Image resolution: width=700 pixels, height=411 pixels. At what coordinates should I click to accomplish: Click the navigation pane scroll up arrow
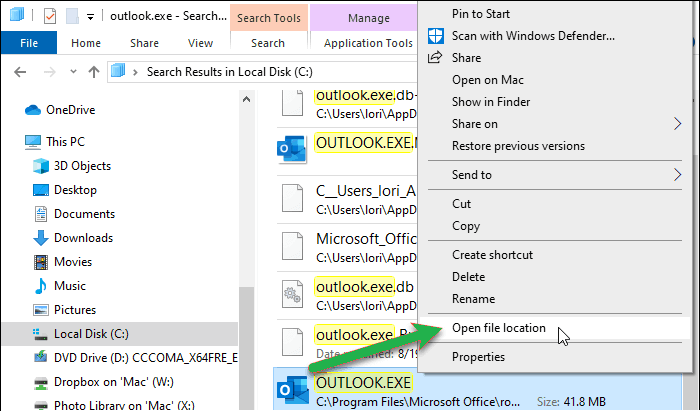[x=246, y=99]
